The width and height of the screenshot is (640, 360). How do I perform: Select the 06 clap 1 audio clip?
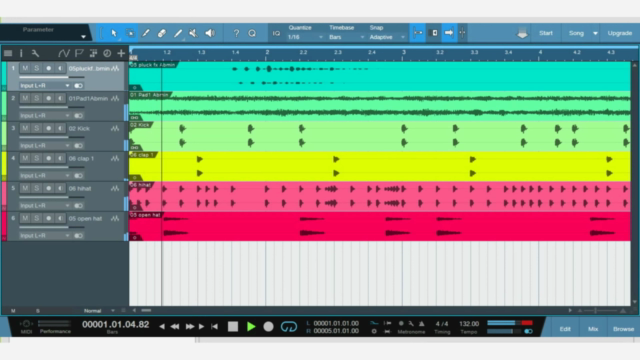[380, 166]
